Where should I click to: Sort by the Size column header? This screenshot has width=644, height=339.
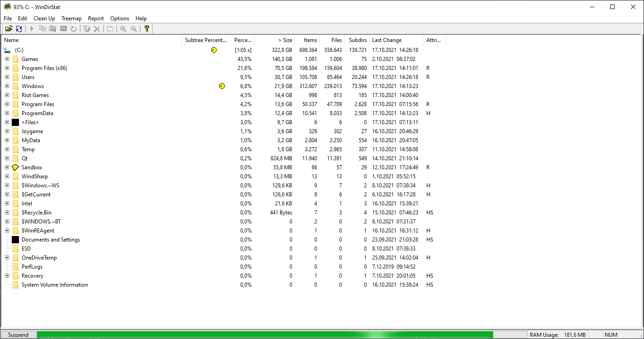[275, 40]
